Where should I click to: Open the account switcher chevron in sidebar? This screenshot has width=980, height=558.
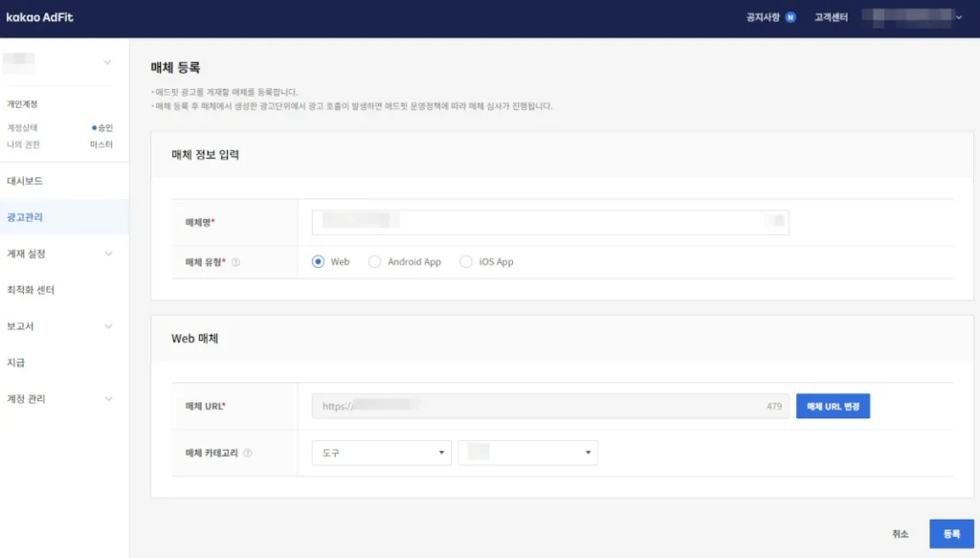pyautogui.click(x=107, y=63)
